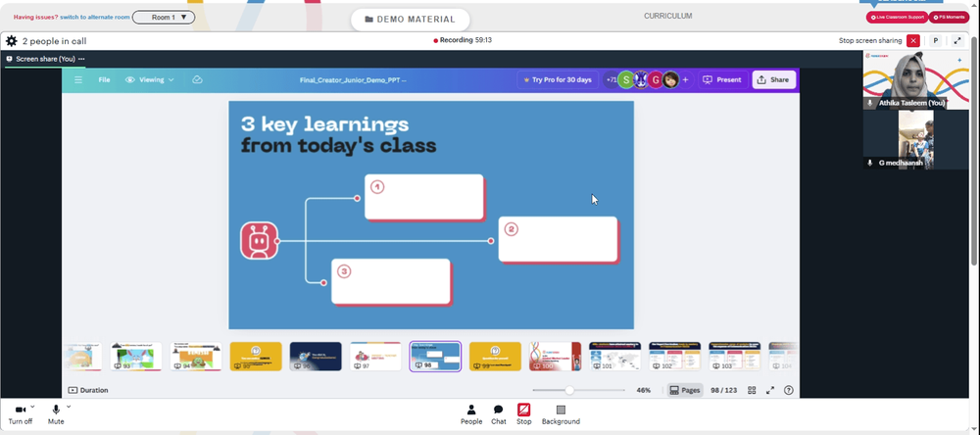Mute the microphone
Viewport: 980px width, 435px height.
coord(56,414)
